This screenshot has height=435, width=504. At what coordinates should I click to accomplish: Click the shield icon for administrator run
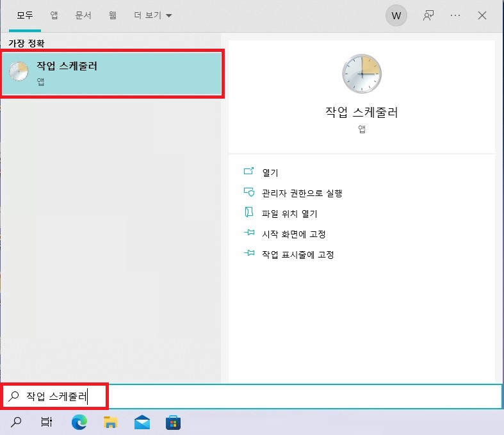click(248, 192)
